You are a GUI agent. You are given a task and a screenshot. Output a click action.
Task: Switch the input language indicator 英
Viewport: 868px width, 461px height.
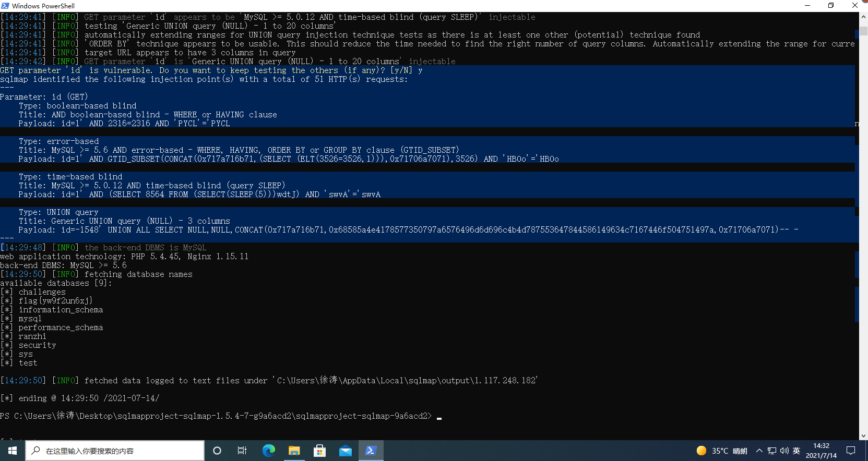click(796, 451)
